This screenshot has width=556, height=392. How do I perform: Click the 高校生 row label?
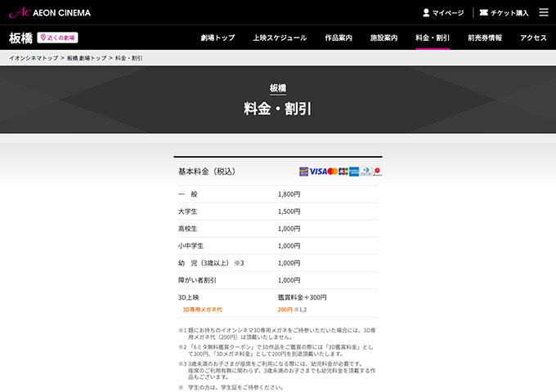coord(187,229)
